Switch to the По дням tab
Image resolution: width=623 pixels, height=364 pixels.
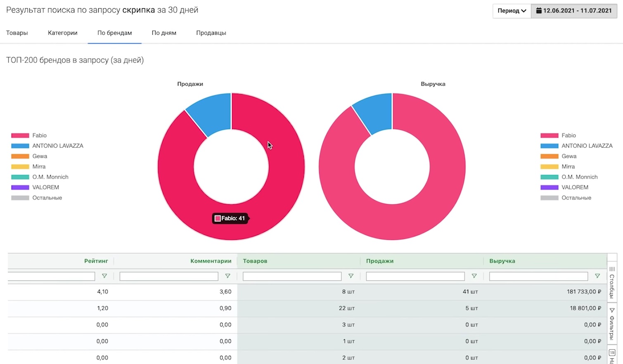164,33
